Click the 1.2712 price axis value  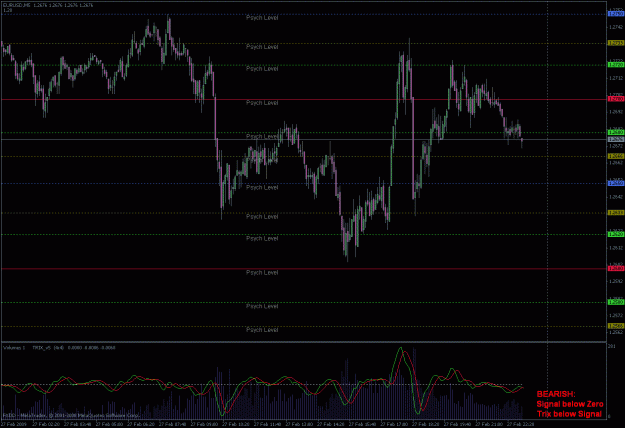(x=616, y=78)
